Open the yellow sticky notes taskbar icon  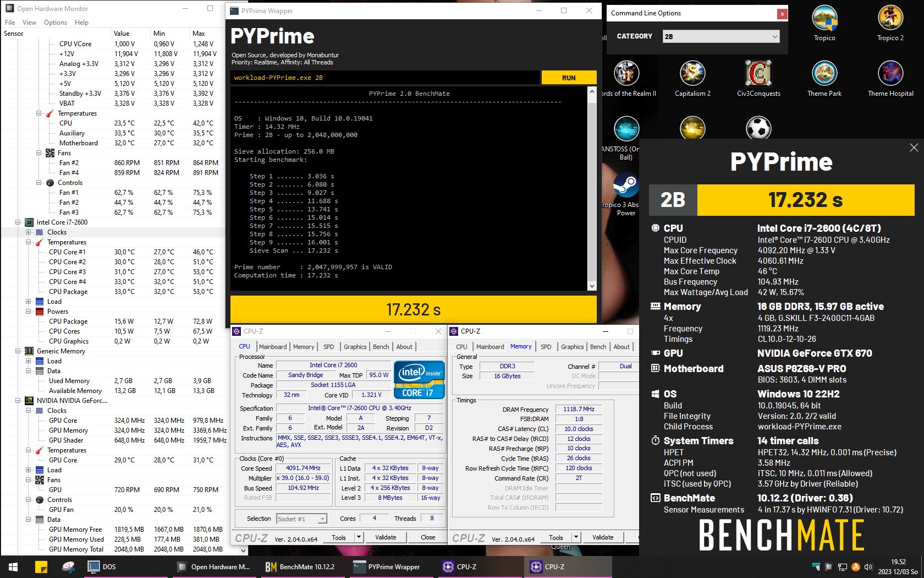(41, 566)
